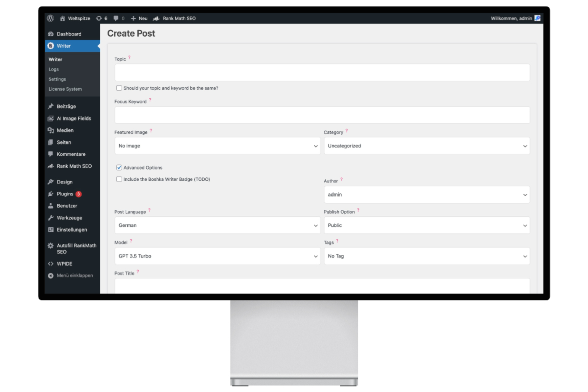Open the License System link

pos(65,89)
